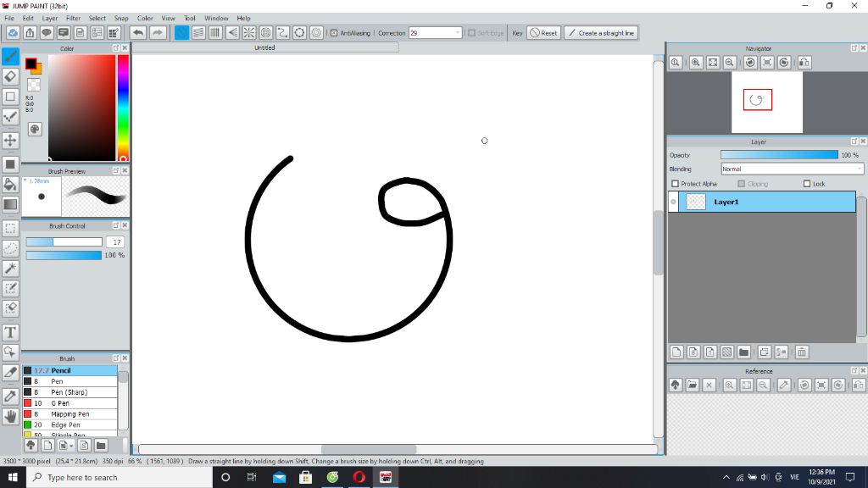868x488 pixels.
Task: Toggle the parallel lines snap icon
Action: (x=198, y=33)
